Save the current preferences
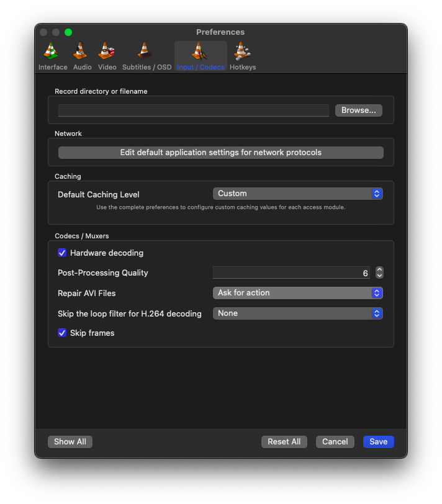The image size is (442, 504). point(378,441)
